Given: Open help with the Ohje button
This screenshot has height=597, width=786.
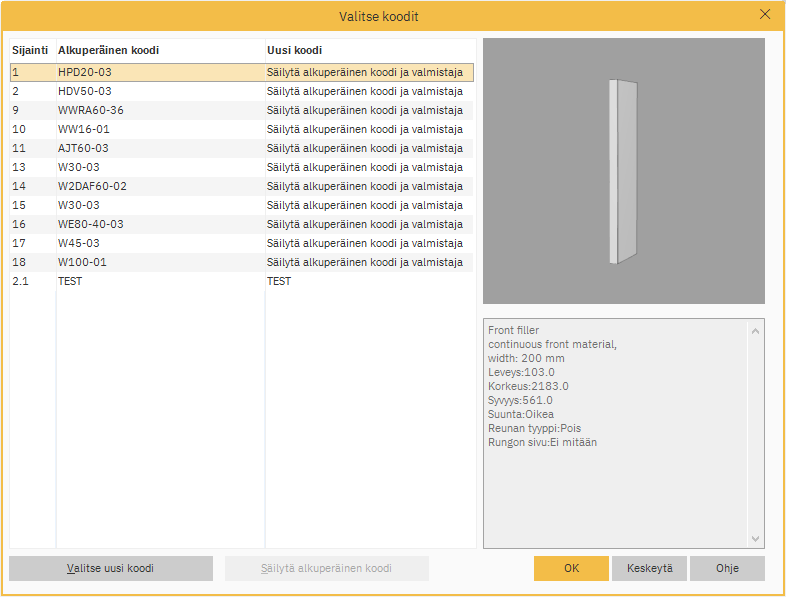Looking at the screenshot, I should pyautogui.click(x=727, y=568).
